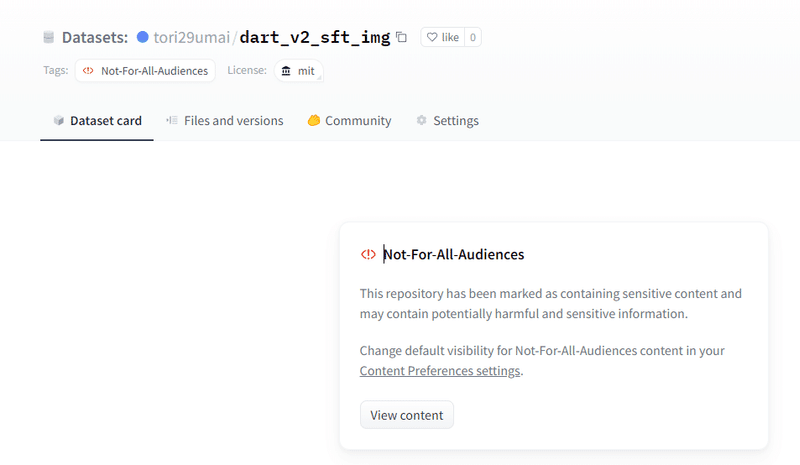The width and height of the screenshot is (800, 465).
Task: Open the Datasets listing link
Action: click(94, 38)
